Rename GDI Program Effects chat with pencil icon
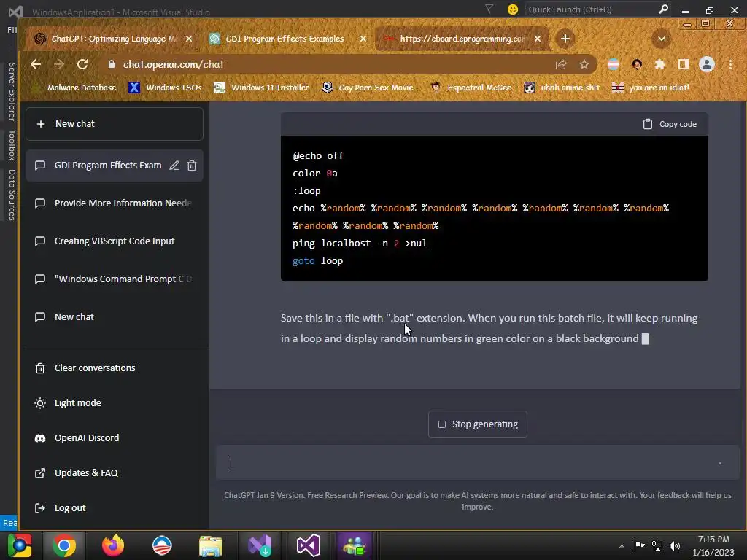This screenshot has width=747, height=560. click(174, 166)
